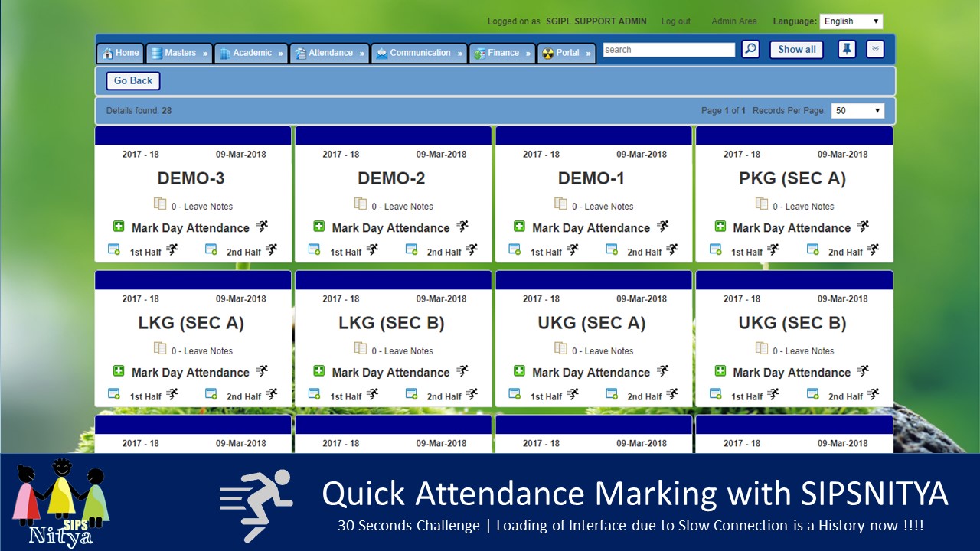The width and height of the screenshot is (980, 551).
Task: Click Leave Notes icon on LKG (SEC B) card
Action: [x=361, y=348]
